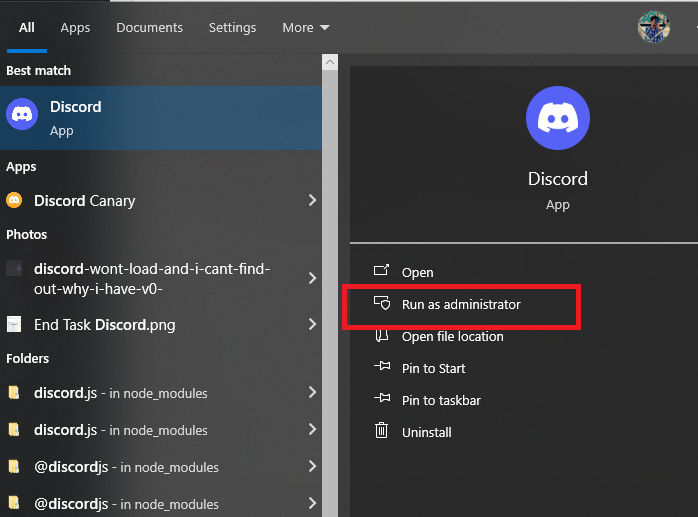Click the Run as administrator shield icon
This screenshot has height=517, width=698.
click(x=381, y=304)
